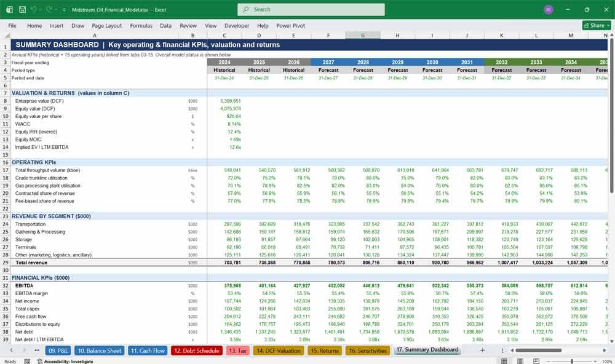Click the vertical scrollbar thumb

click(612, 116)
